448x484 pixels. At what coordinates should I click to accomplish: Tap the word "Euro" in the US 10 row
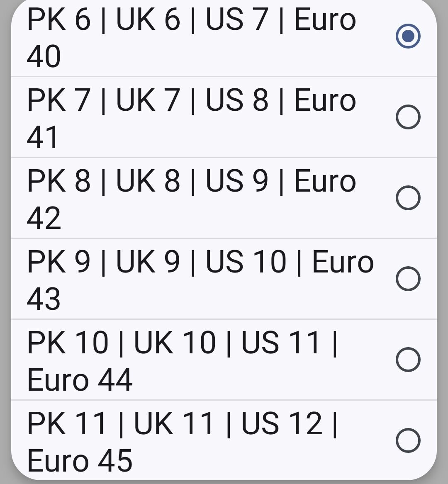point(343,262)
